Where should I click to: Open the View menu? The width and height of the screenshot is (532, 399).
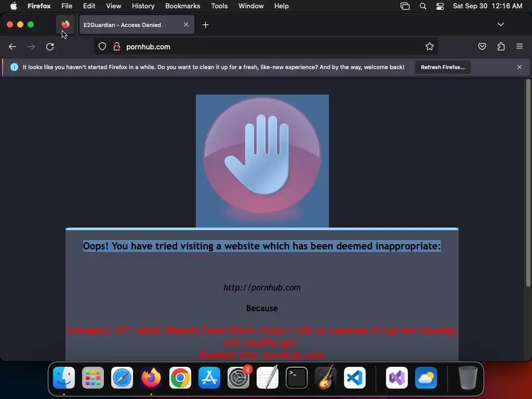pos(114,6)
